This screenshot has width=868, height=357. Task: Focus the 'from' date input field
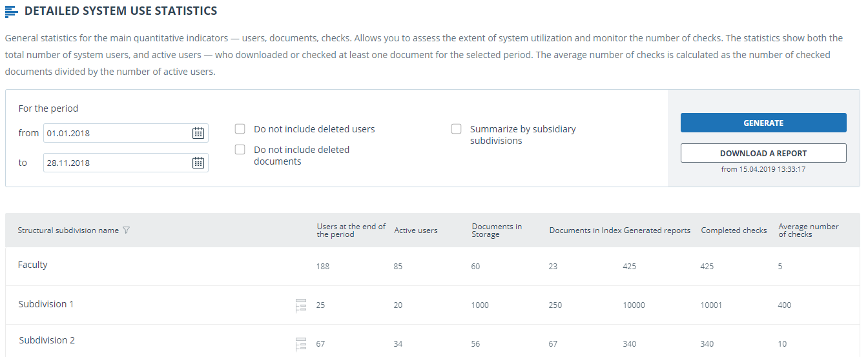point(116,133)
